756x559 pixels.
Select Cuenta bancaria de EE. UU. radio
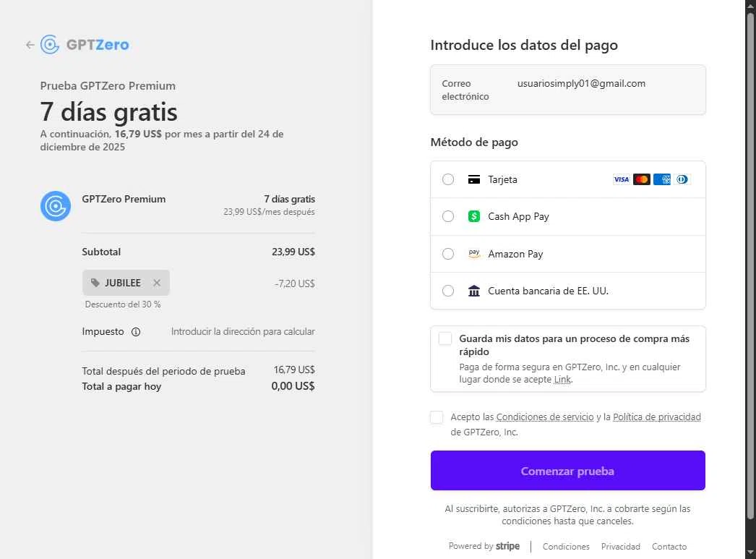448,291
